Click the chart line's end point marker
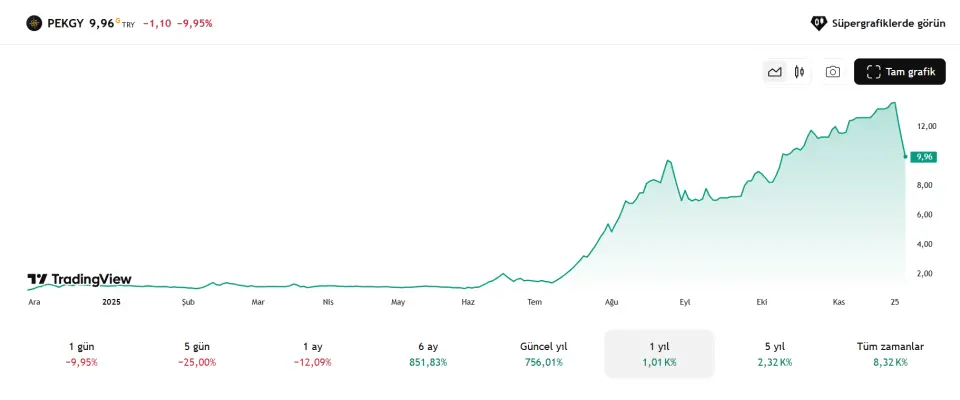The height and width of the screenshot is (400, 960). tap(905, 156)
